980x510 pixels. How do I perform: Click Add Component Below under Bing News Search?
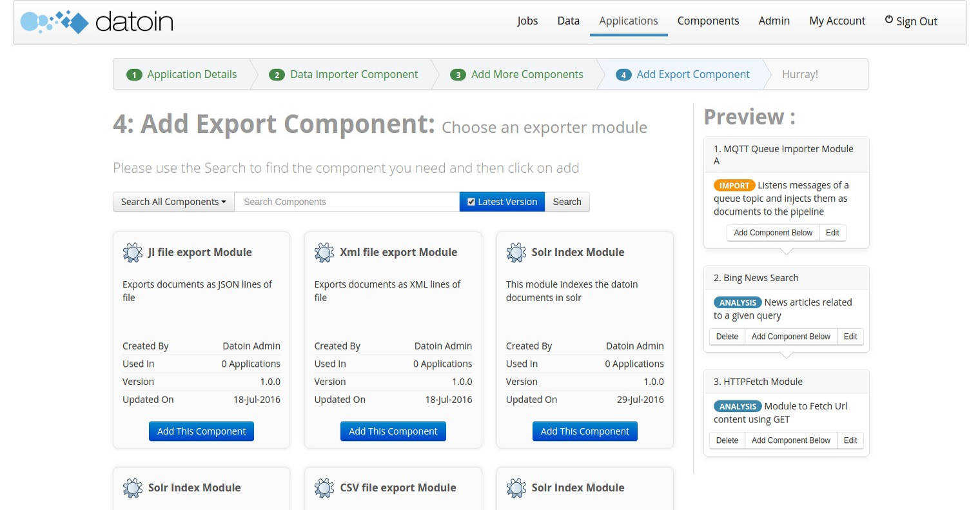(791, 337)
